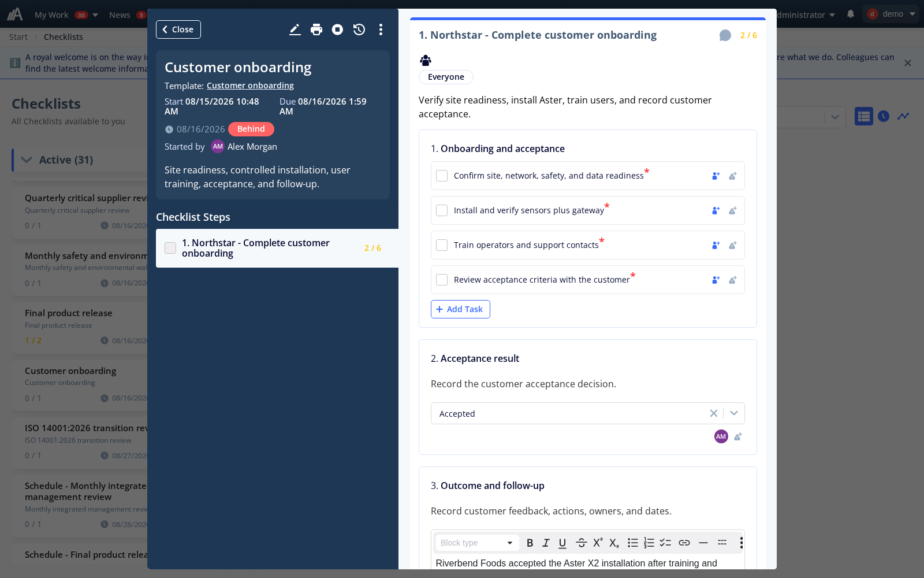Open more editor toolbar options
The image size is (924, 578).
pyautogui.click(x=741, y=543)
